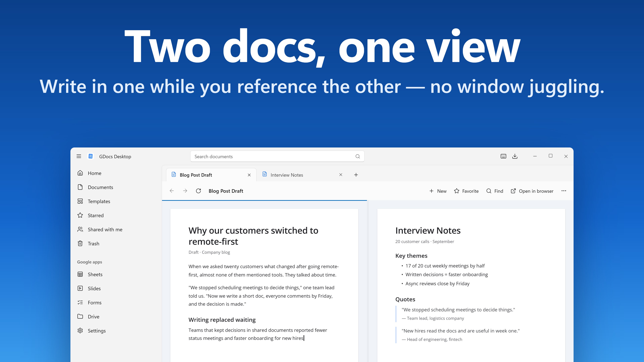Switch to the Interview Notes tab

pos(302,175)
